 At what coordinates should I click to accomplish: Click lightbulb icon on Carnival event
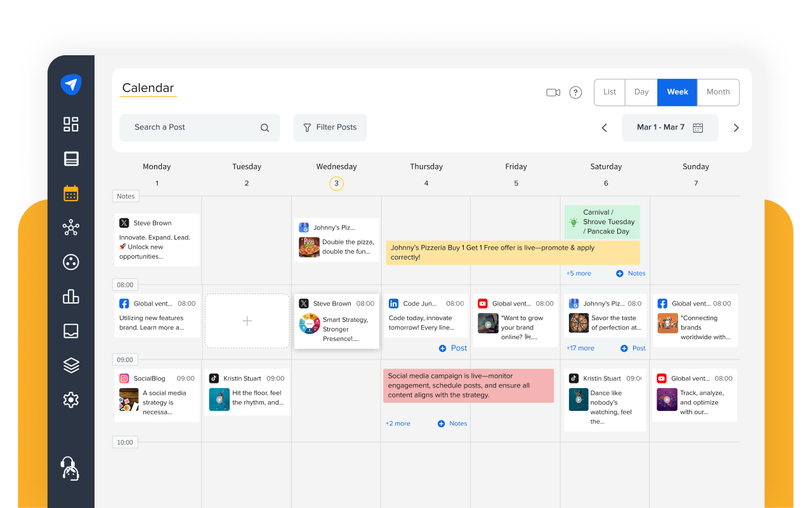pyautogui.click(x=573, y=222)
